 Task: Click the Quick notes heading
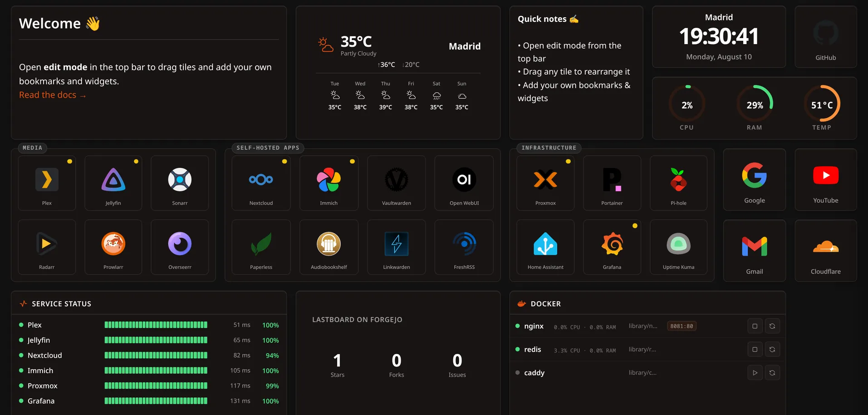click(548, 19)
